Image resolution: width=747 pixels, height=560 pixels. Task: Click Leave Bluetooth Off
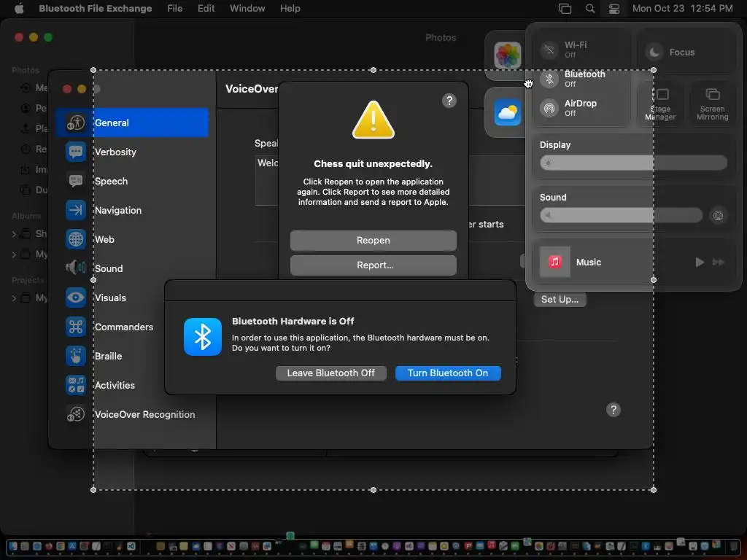(x=330, y=373)
